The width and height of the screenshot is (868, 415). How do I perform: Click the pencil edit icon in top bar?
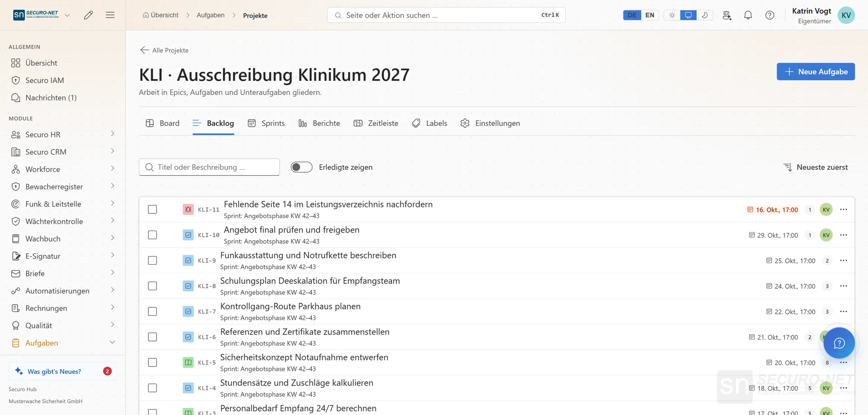[89, 15]
